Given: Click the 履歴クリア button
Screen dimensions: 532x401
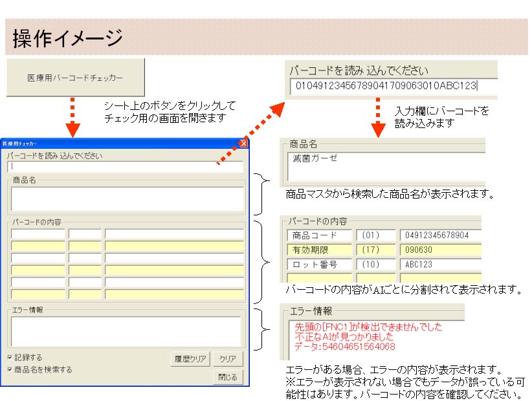Looking at the screenshot, I should tap(190, 358).
